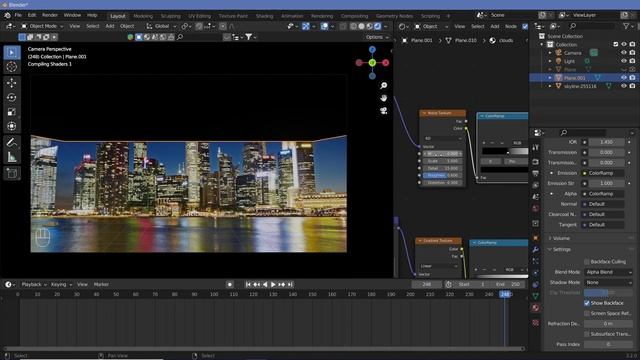
Task: Select the Annotate tool
Action: coord(11,142)
